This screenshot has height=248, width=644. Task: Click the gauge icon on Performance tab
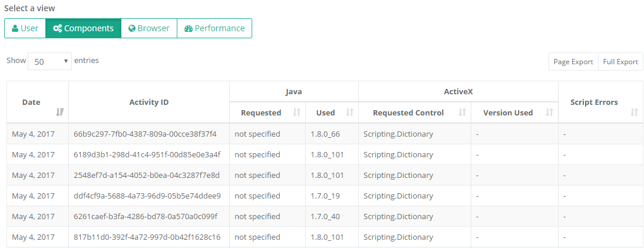pyautogui.click(x=188, y=28)
